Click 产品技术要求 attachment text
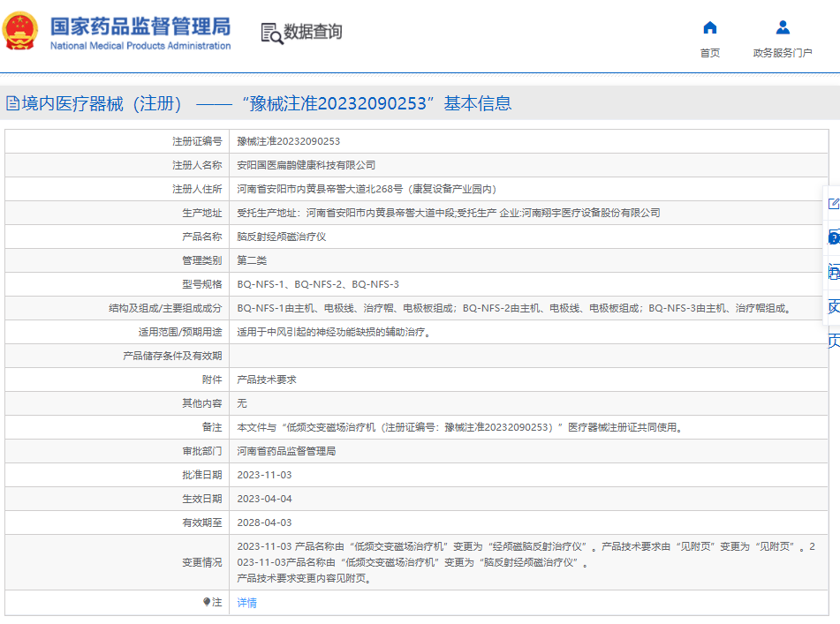 [267, 380]
